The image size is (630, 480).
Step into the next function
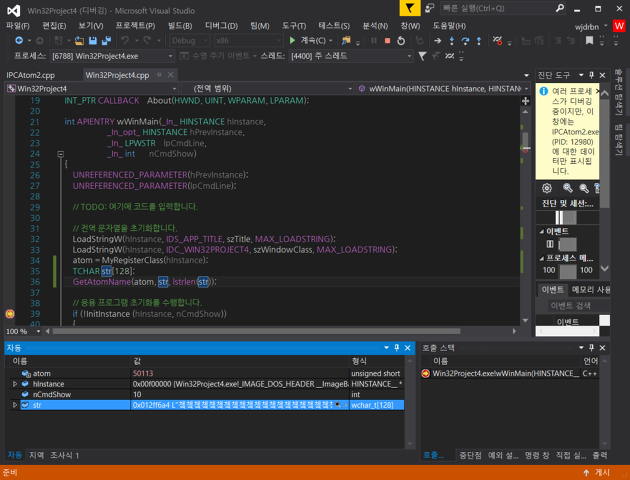(452, 41)
